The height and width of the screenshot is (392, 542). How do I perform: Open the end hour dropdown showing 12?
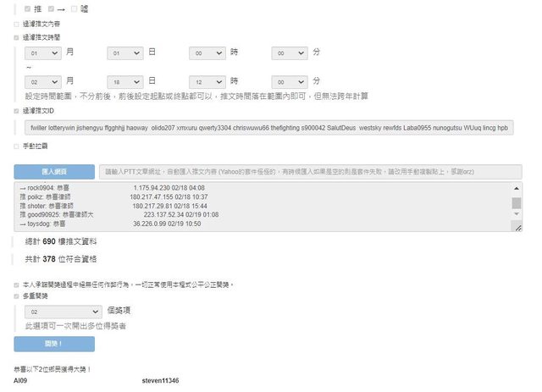tap(208, 81)
